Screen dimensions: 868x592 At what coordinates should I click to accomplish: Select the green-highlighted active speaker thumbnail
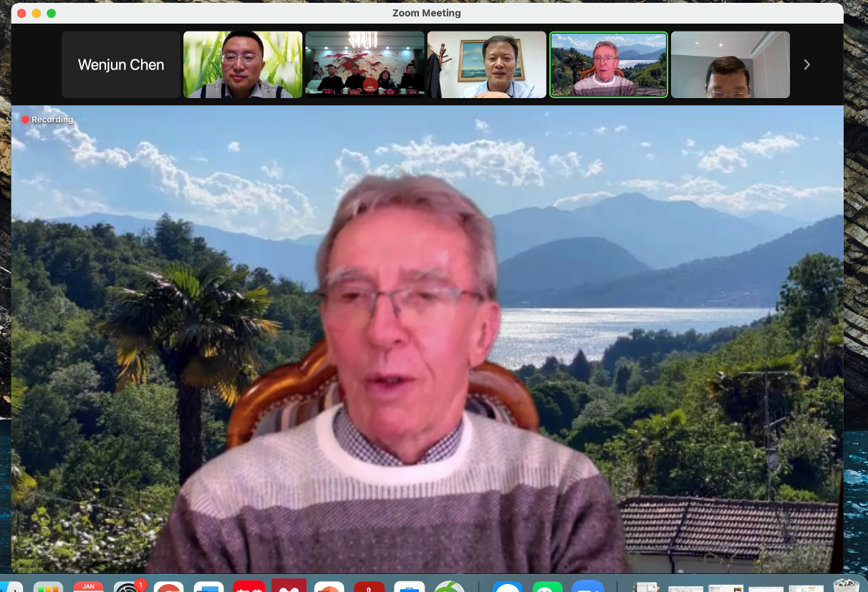(608, 64)
